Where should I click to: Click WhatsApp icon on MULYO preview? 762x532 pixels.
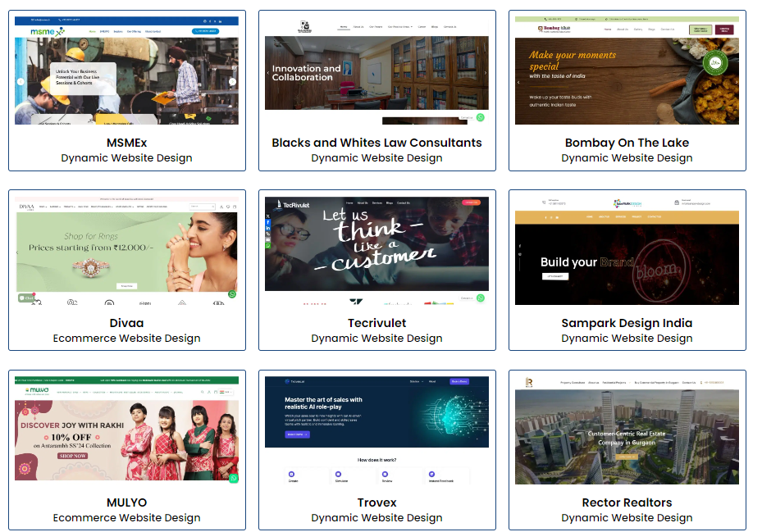pos(233,478)
